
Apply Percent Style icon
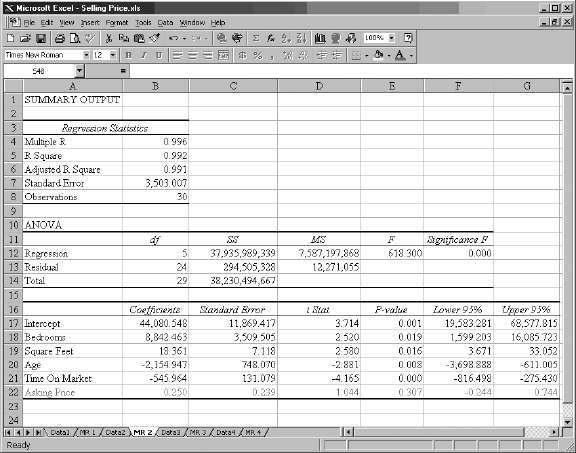point(258,55)
